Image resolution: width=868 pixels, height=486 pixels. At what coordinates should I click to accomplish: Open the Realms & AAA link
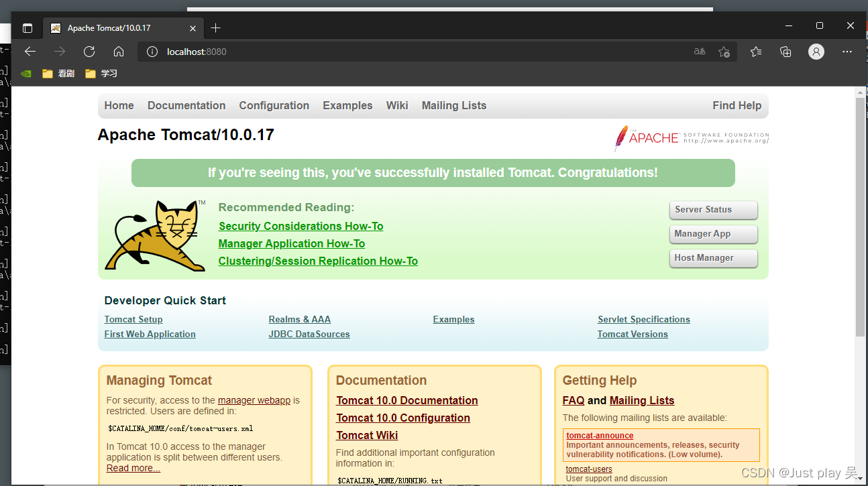tap(300, 320)
